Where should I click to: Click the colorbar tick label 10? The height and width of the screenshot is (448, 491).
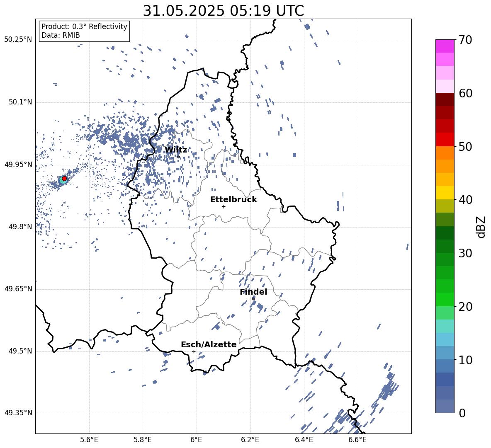pyautogui.click(x=465, y=360)
